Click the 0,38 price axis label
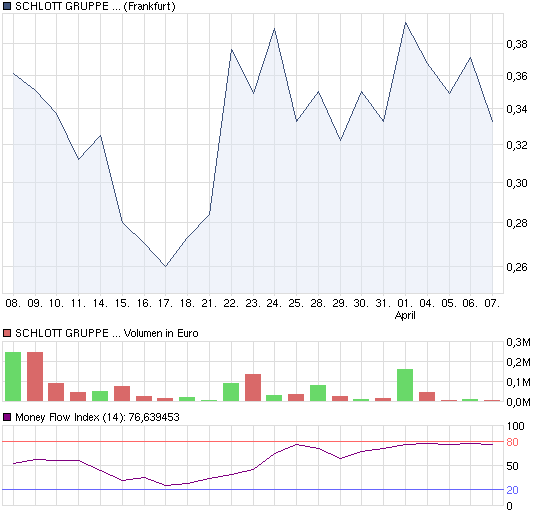This screenshot has height=514, width=545. click(517, 44)
